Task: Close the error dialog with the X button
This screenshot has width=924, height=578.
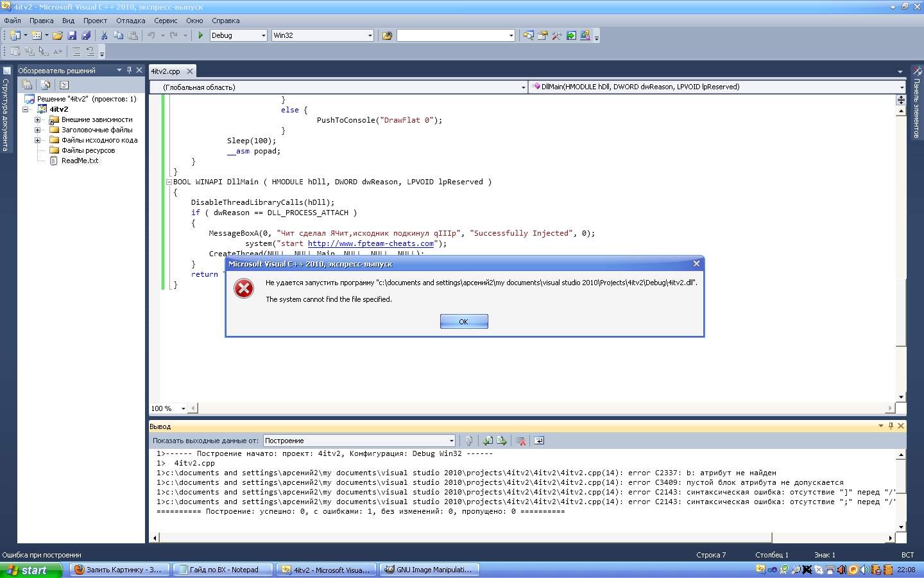Action: [x=696, y=264]
